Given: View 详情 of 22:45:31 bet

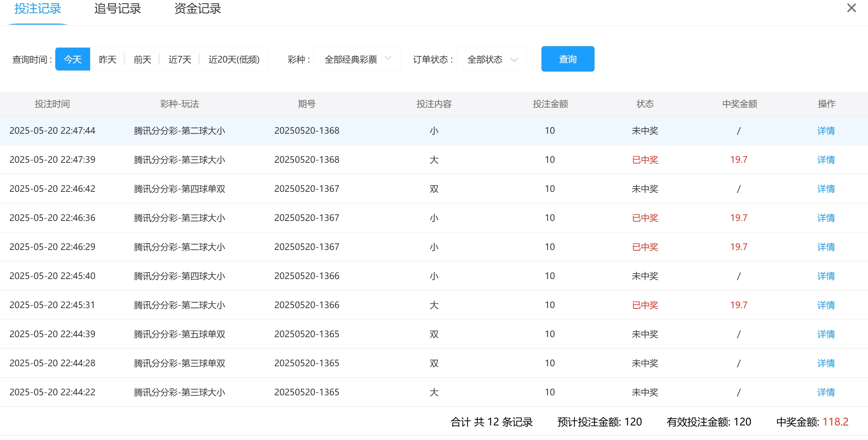Looking at the screenshot, I should coord(826,305).
